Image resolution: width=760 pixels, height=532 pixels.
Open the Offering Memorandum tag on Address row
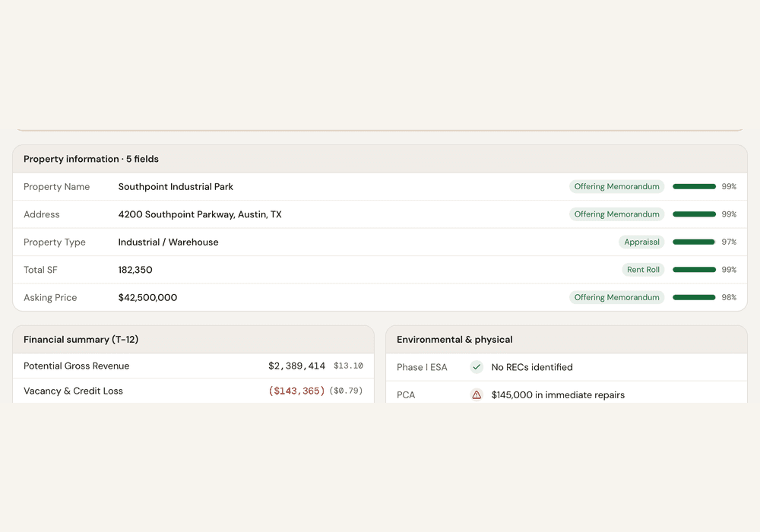point(616,214)
